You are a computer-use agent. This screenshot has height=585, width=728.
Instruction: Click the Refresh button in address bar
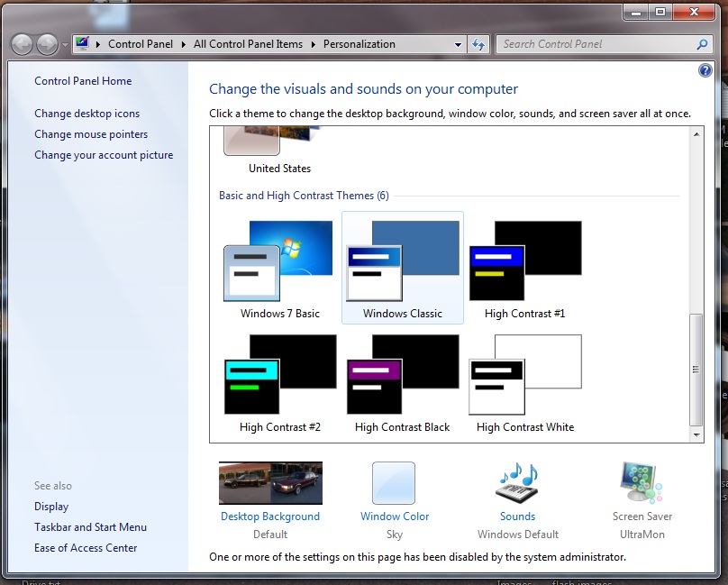(x=478, y=44)
